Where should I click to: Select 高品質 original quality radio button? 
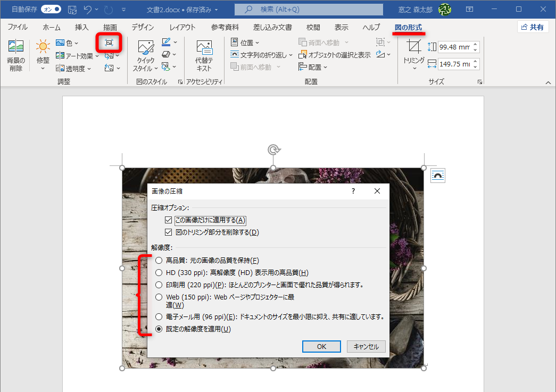(159, 261)
